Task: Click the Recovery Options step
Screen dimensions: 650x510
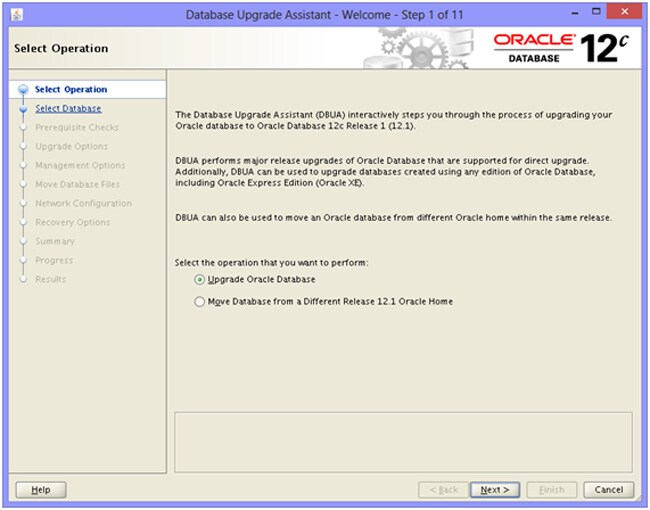Action: 73,223
